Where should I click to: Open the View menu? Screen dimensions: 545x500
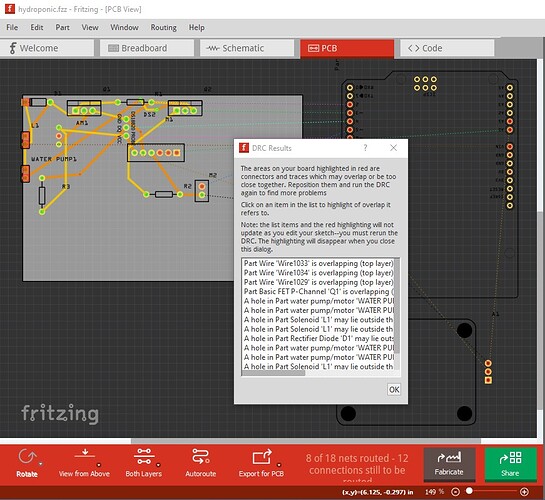(90, 27)
